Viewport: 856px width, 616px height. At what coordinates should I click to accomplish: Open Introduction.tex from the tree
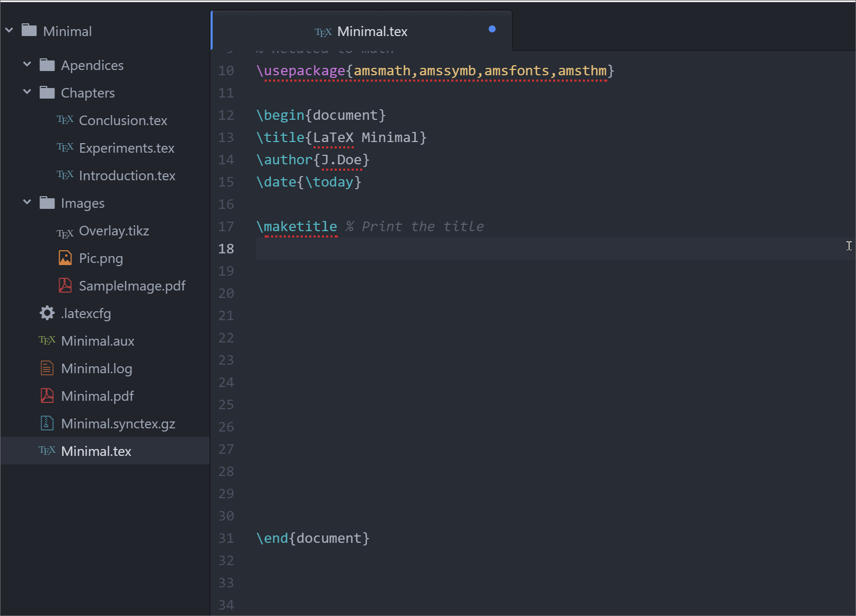[127, 175]
